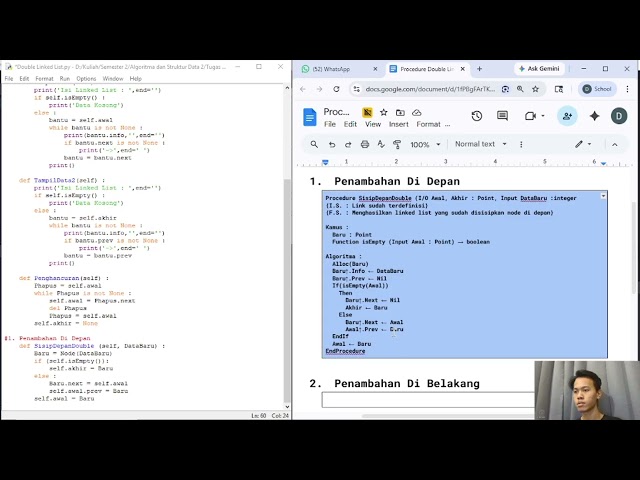Open the Google account avatar D
The height and width of the screenshot is (480, 640).
[x=619, y=116]
